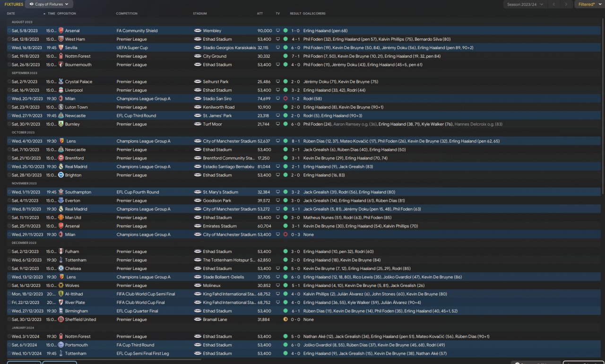Image resolution: width=605 pixels, height=364 pixels.
Task: Click the stadium icon beside Turf Moor
Action: click(198, 124)
